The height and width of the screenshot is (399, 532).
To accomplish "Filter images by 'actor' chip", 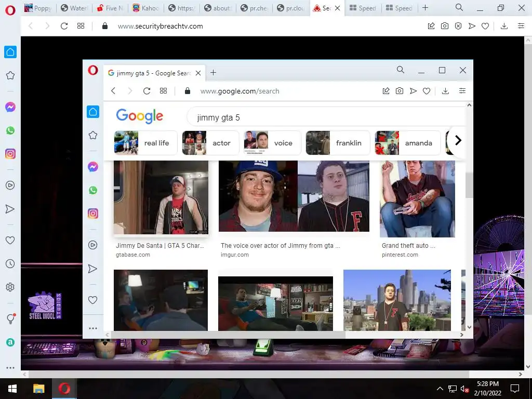I will [x=211, y=143].
